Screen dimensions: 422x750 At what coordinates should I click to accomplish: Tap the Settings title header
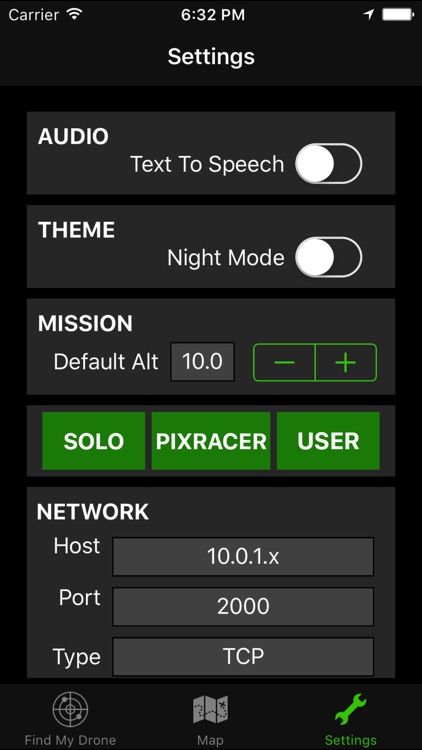[x=211, y=57]
